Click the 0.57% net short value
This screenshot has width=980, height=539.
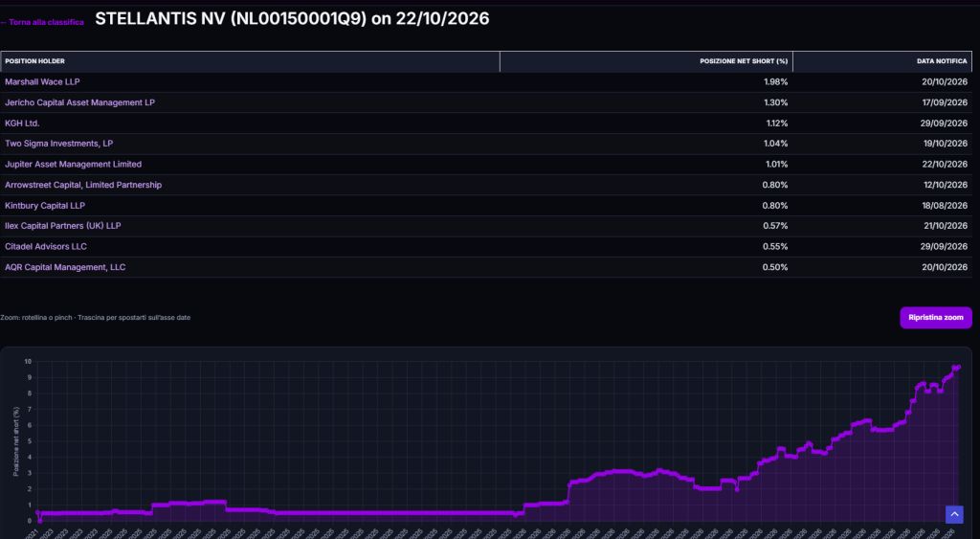coord(775,226)
